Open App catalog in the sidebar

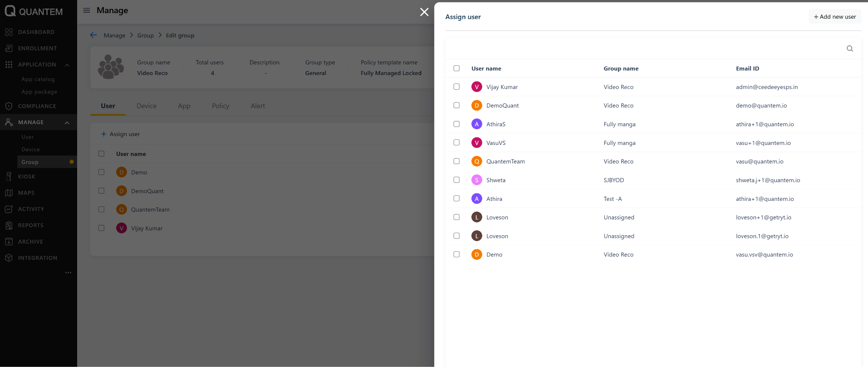pyautogui.click(x=38, y=79)
